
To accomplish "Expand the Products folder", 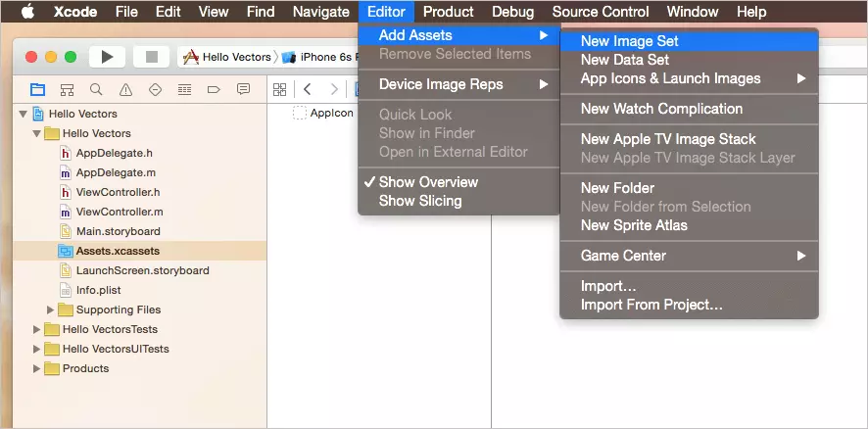I will [36, 368].
